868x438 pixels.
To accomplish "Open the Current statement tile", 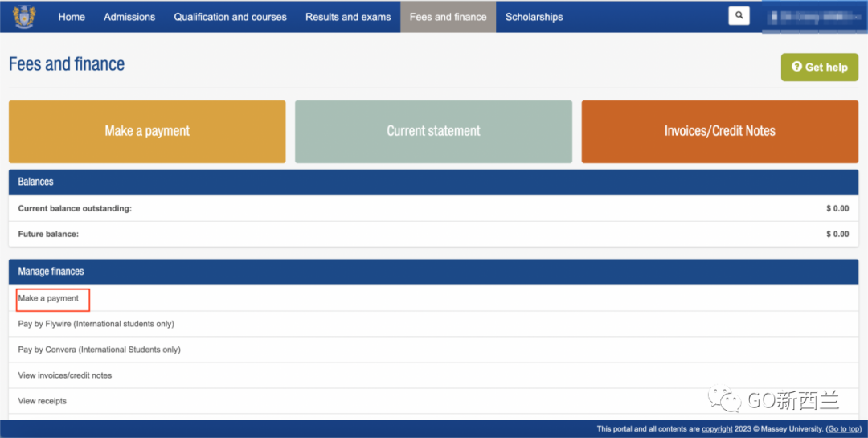I will (433, 131).
